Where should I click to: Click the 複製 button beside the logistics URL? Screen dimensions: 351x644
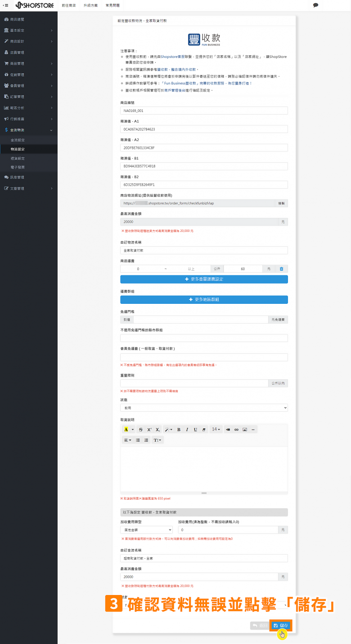[281, 203]
